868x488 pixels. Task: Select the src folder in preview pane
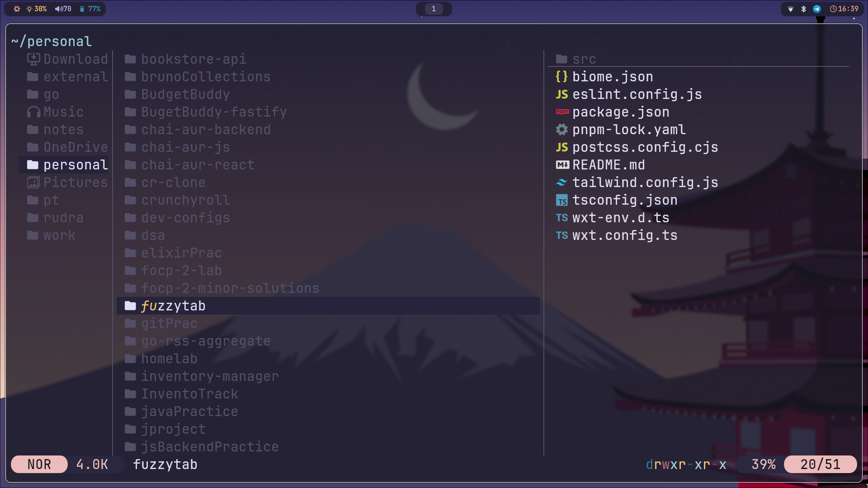point(584,59)
